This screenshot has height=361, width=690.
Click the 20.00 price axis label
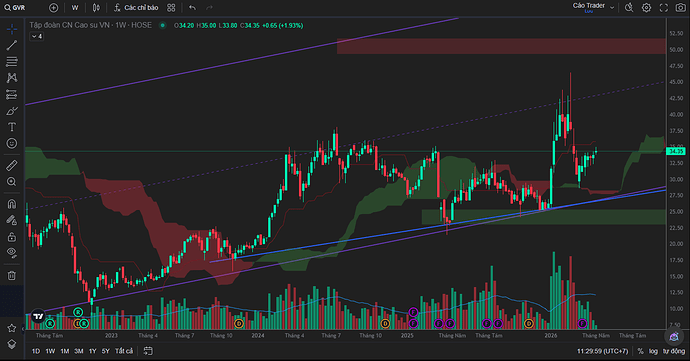tap(676, 243)
